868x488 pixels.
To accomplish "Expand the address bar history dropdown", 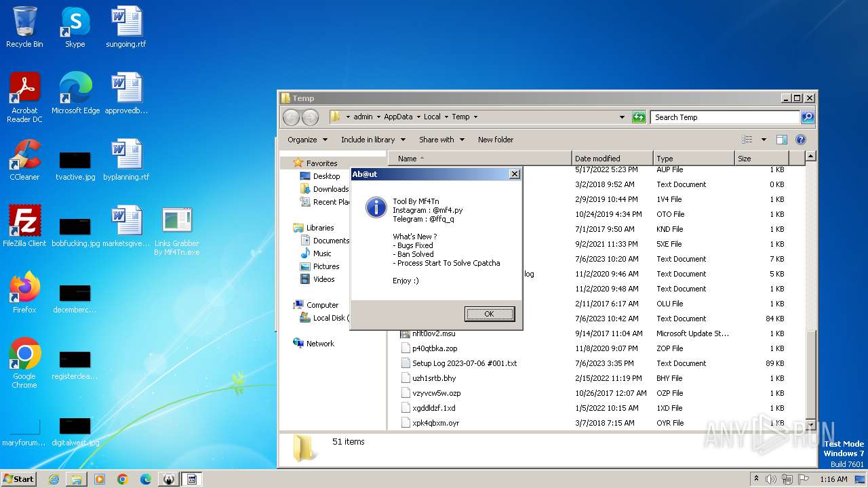I will 622,117.
